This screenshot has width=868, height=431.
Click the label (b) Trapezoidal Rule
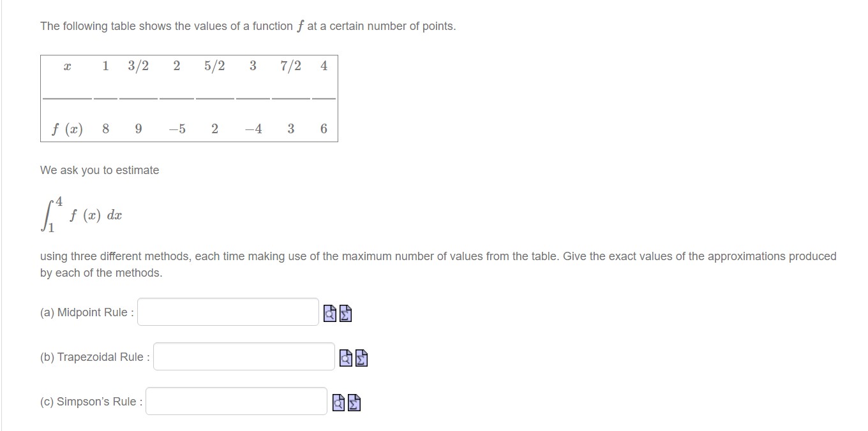coord(93,356)
